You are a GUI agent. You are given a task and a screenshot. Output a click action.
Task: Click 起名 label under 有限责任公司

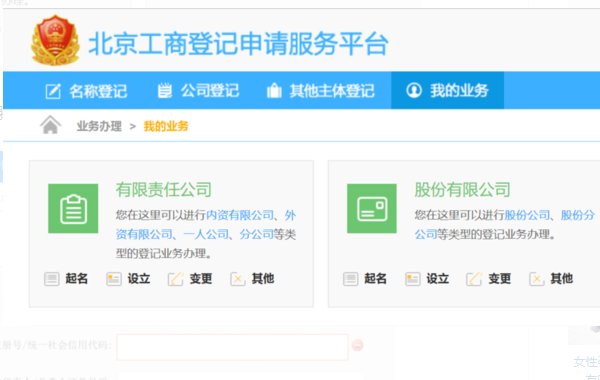[77, 279]
